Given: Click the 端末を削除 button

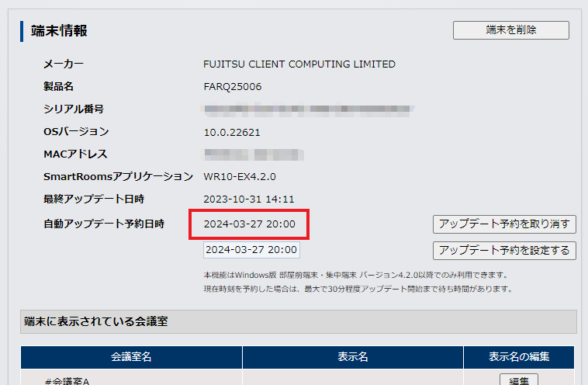Looking at the screenshot, I should coord(510,30).
